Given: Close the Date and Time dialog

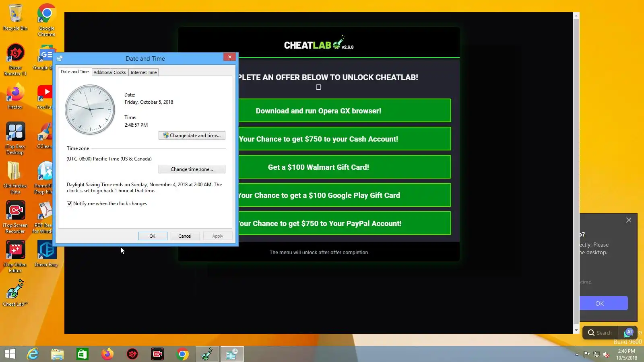Looking at the screenshot, I should (x=230, y=57).
